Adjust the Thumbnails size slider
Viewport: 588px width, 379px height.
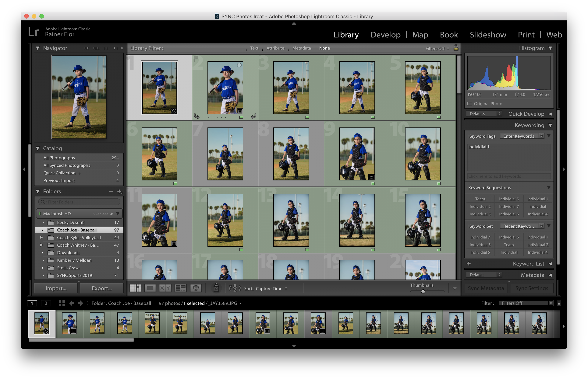pyautogui.click(x=423, y=291)
